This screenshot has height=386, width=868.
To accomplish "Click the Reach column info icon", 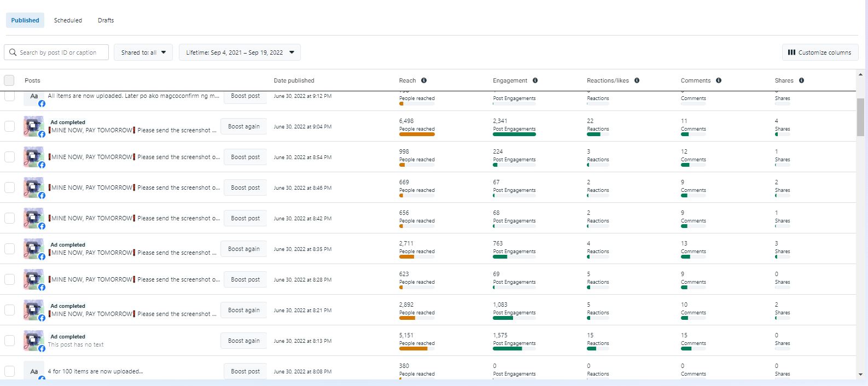I will click(424, 80).
